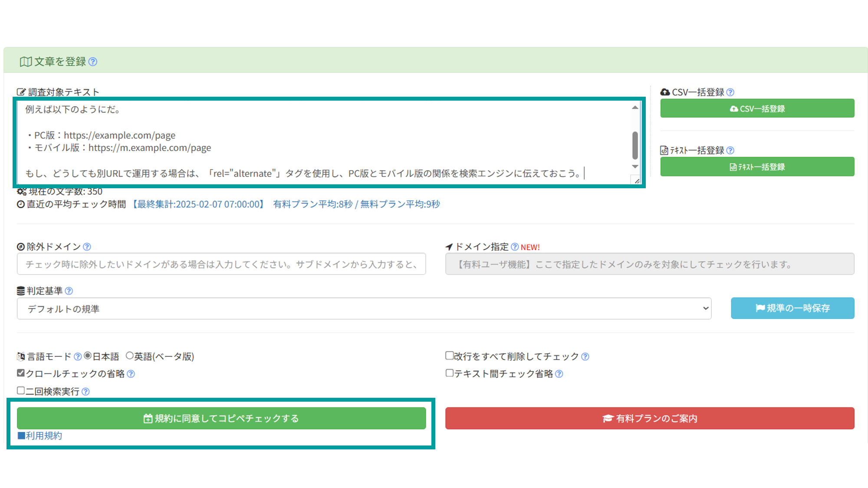Show help for 言語モード
This screenshot has width=868, height=488.
coord(78,357)
